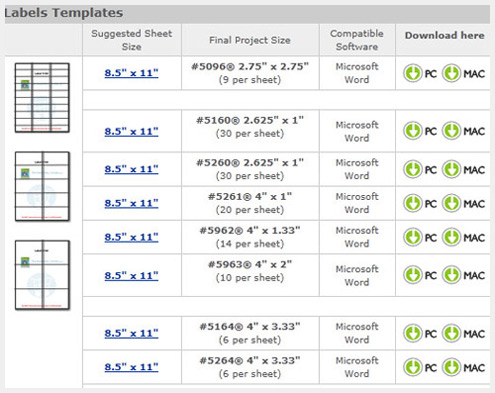Download PC template for #5962 labels
Screen dimensions: 495x393
coord(420,237)
